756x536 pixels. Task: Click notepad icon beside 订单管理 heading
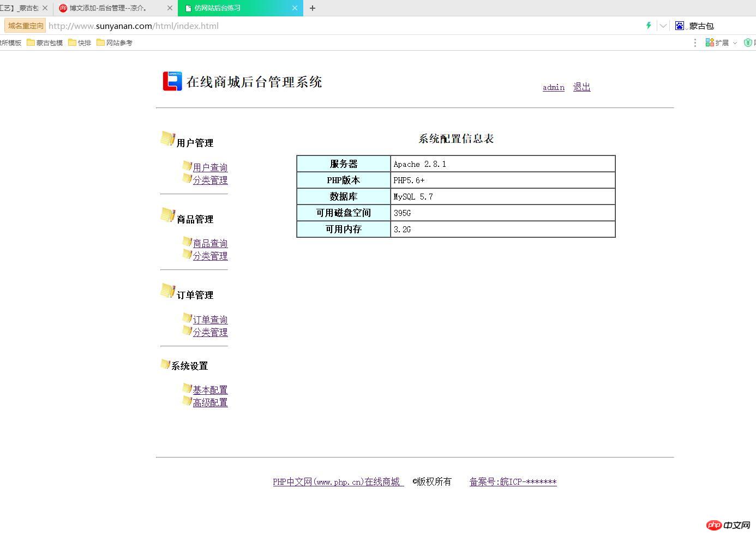[168, 291]
